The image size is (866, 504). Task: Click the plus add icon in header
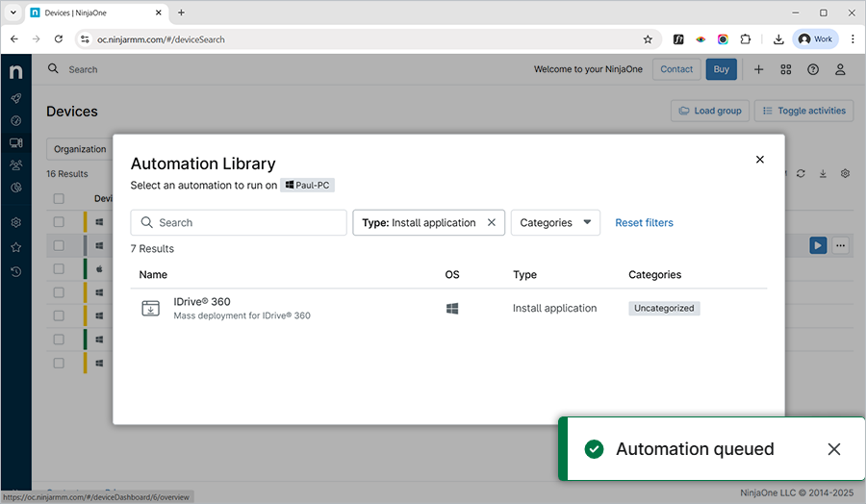(758, 69)
